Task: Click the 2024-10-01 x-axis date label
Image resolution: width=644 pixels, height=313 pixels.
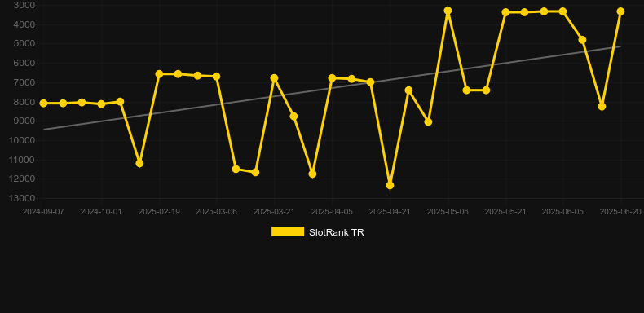Action: (101, 212)
